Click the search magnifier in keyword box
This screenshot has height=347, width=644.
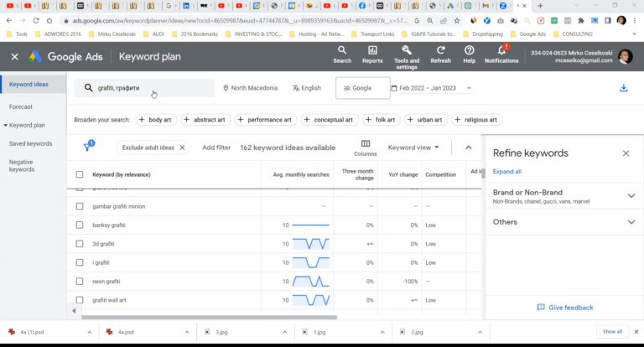click(88, 88)
